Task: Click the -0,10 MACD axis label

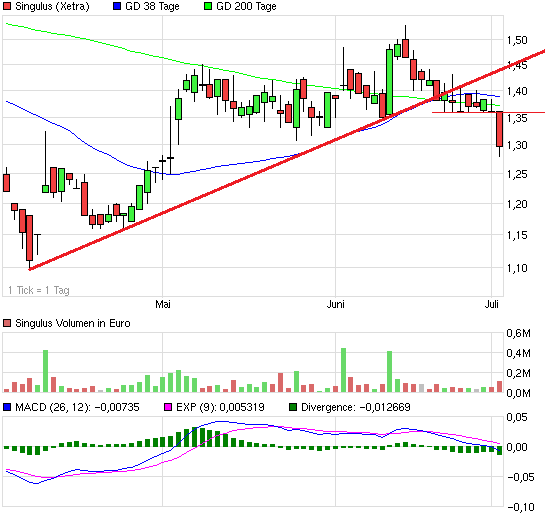Action: (521, 507)
